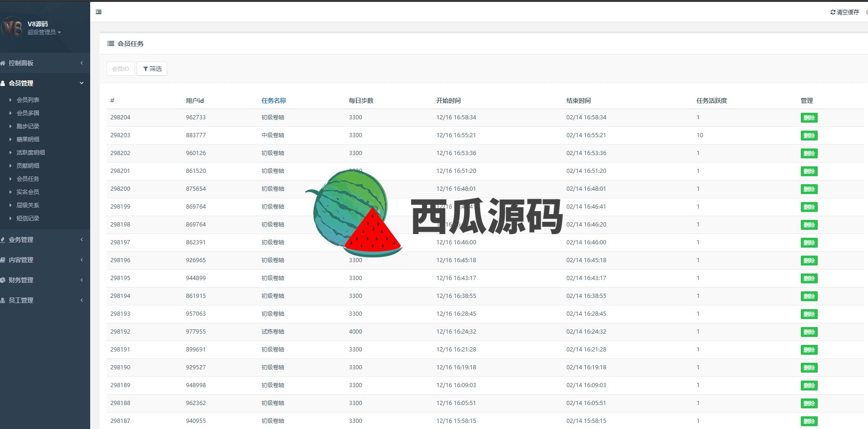This screenshot has height=429, width=868.
Task: Delete task row 298198
Action: pos(809,225)
